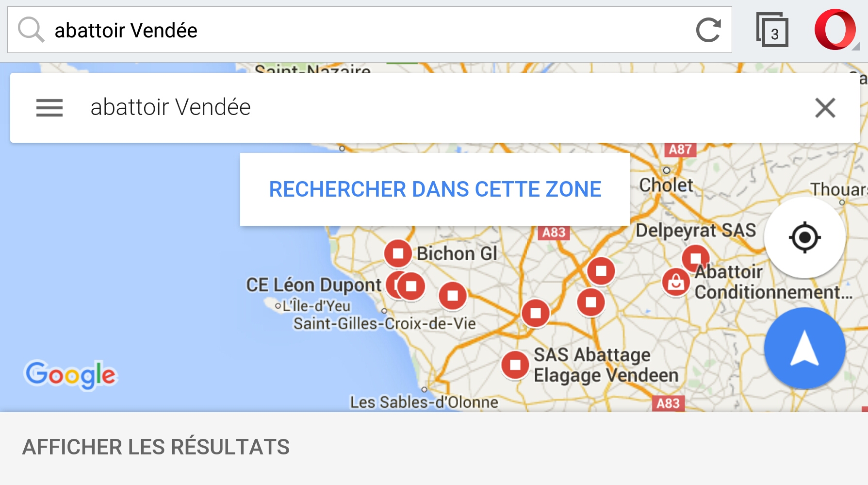Reload the page with the refresh icon

click(x=708, y=30)
